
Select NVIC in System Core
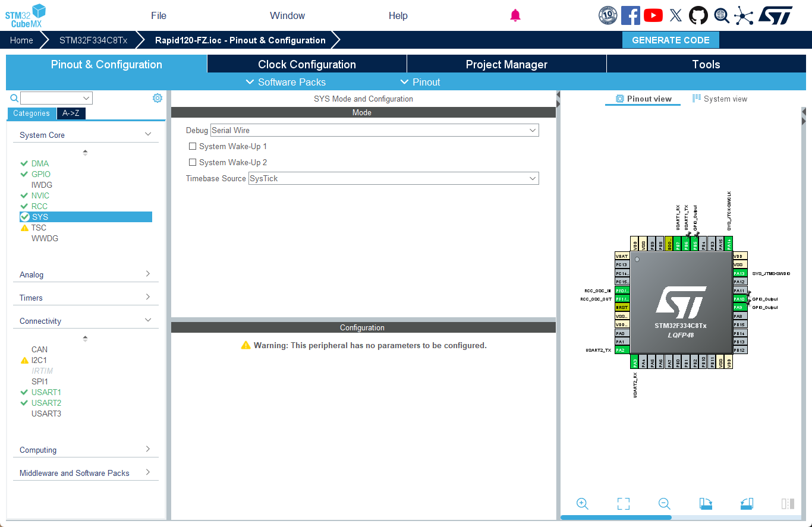pos(40,195)
